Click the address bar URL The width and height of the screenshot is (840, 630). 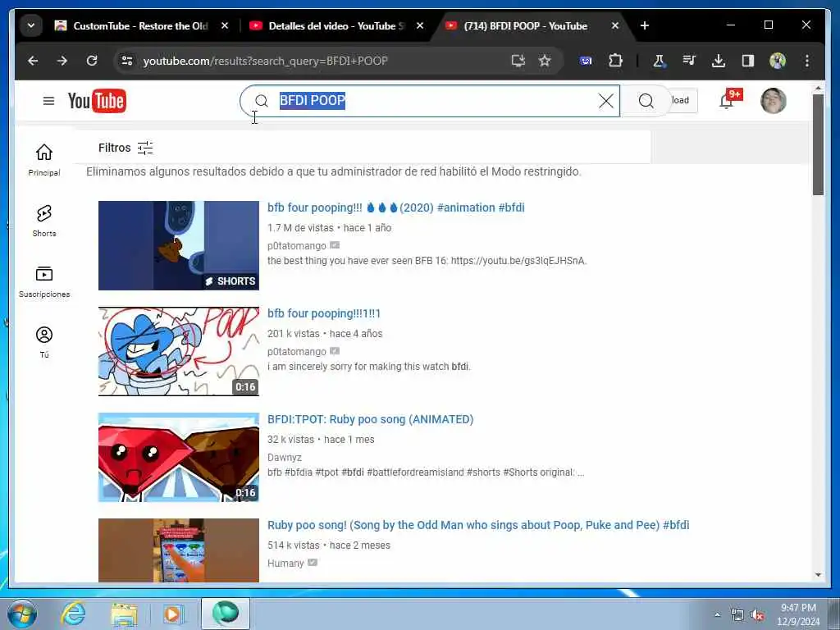coord(265,61)
